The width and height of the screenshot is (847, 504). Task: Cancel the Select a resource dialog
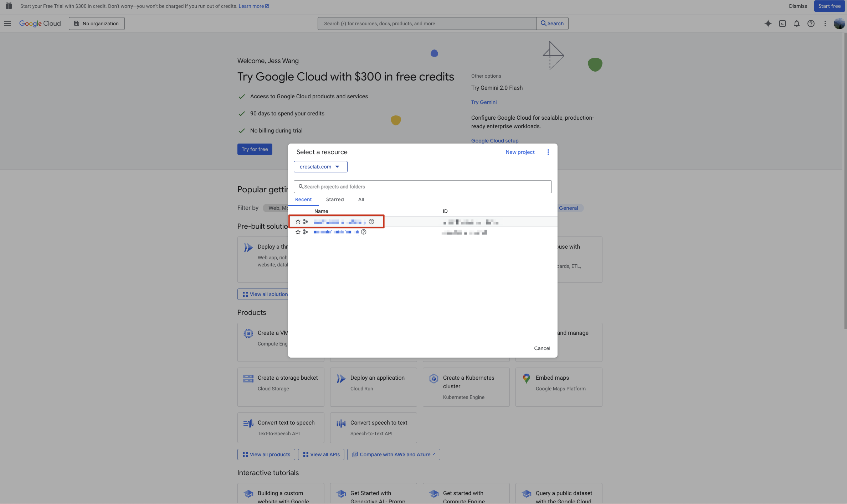tap(542, 348)
